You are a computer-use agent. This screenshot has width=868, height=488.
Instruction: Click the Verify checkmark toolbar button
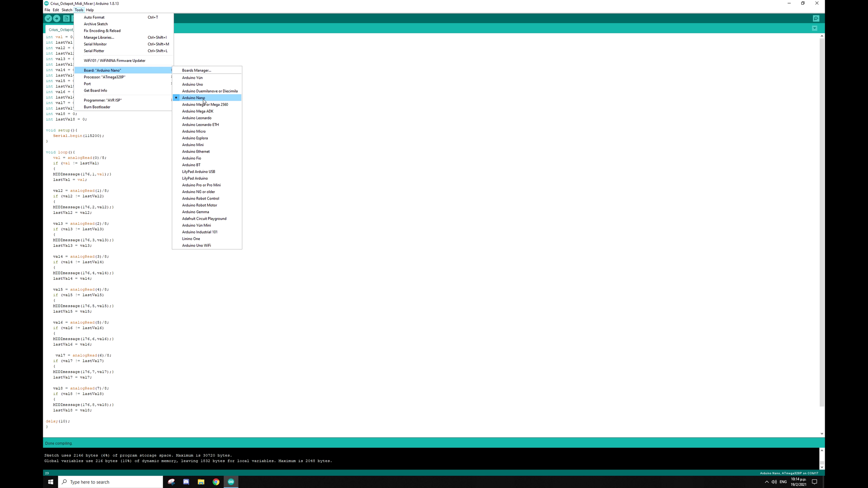tap(48, 18)
